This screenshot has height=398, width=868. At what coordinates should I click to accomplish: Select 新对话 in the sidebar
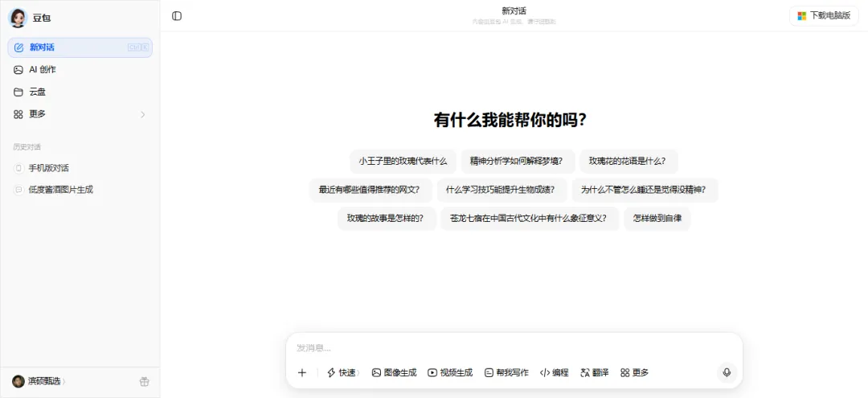pyautogui.click(x=80, y=47)
